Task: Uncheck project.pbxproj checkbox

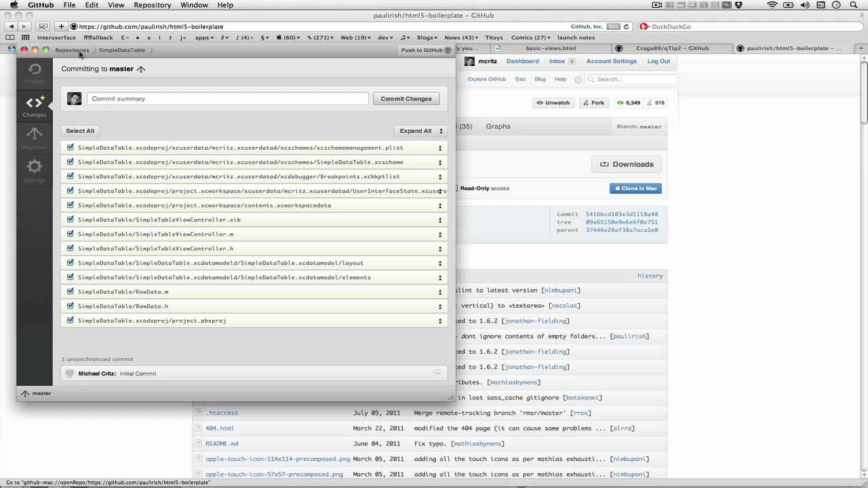Action: coord(71,321)
